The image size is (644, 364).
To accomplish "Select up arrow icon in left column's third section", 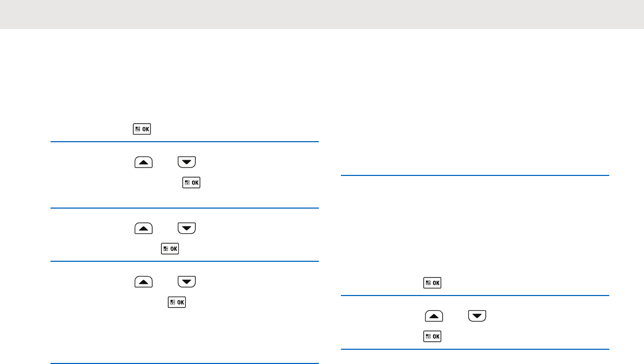I will pos(144,228).
